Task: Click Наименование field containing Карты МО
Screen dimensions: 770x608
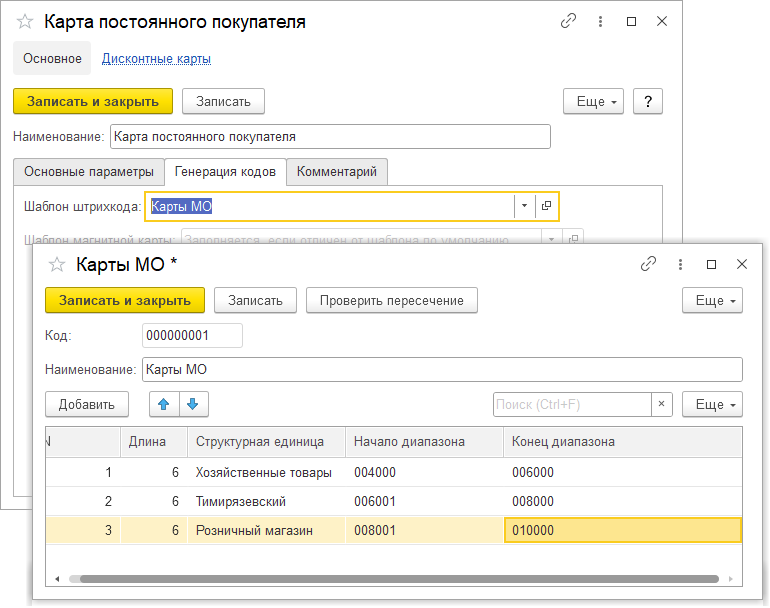Action: point(442,369)
